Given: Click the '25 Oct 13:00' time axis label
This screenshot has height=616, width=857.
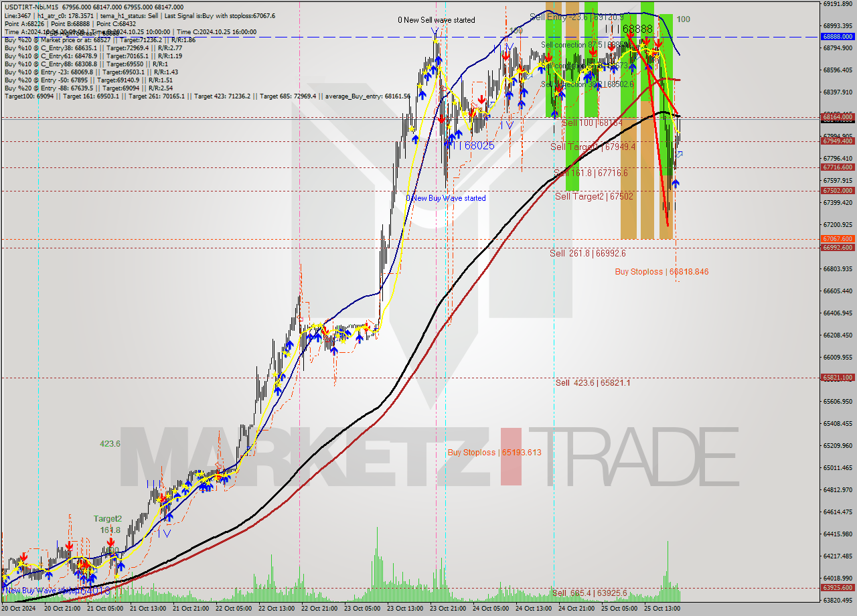Looking at the screenshot, I should click(662, 609).
